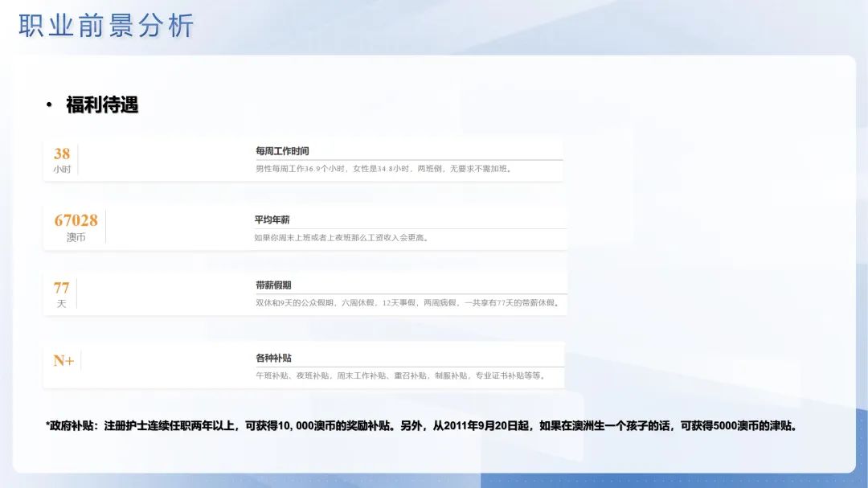
Task: Click the 澳币 unit label under 67028
Action: tap(76, 237)
